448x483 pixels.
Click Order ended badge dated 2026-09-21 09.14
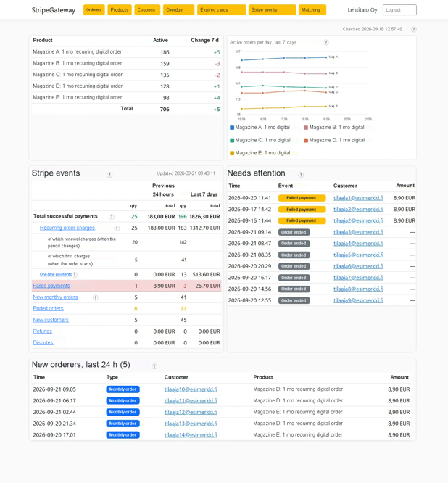[294, 232]
